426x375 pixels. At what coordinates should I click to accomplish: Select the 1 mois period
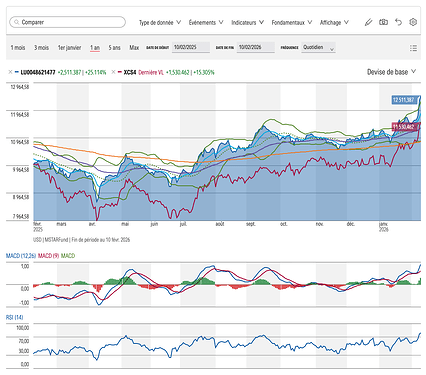click(x=18, y=48)
